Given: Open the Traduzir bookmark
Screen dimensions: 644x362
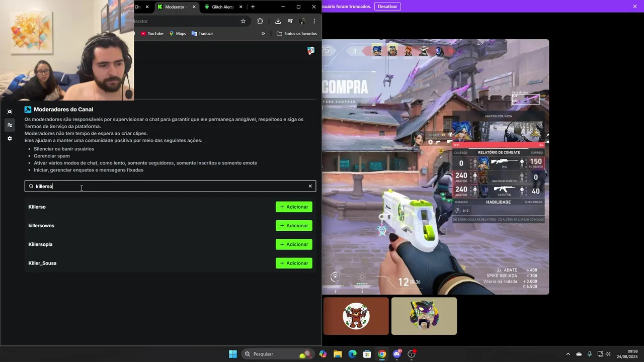Looking at the screenshot, I should pos(202,34).
